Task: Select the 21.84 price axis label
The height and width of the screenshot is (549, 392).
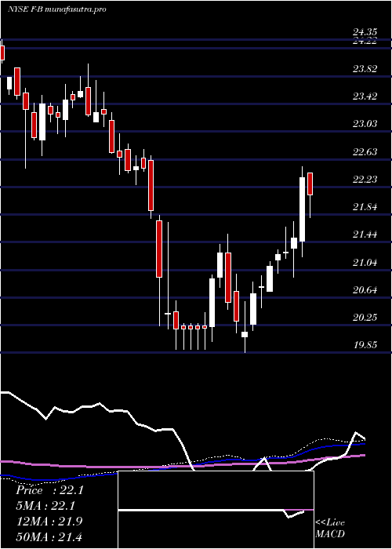Action: (x=365, y=207)
